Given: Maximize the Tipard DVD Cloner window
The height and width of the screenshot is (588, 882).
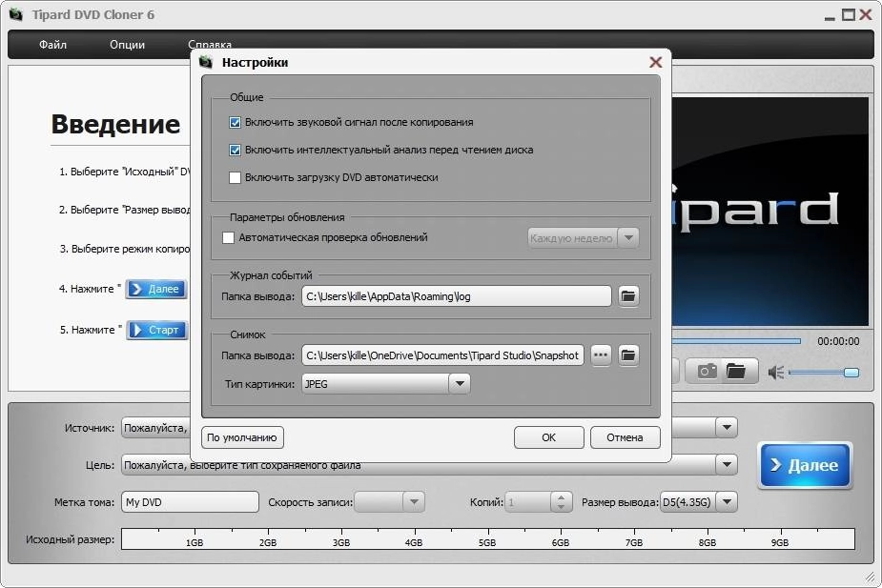Looking at the screenshot, I should (849, 14).
